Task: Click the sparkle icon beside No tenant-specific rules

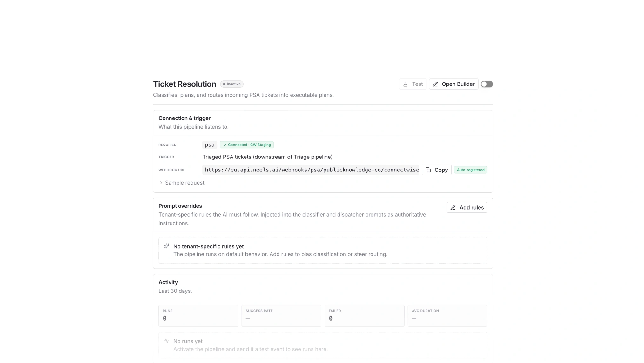Action: 166,246
